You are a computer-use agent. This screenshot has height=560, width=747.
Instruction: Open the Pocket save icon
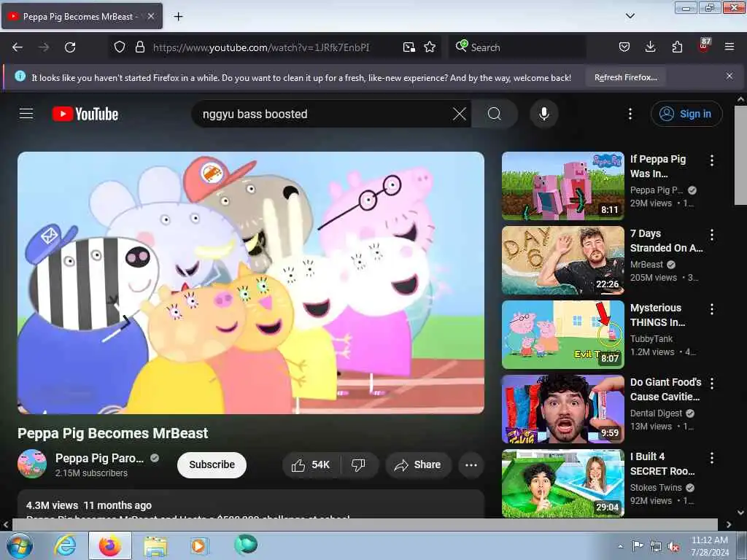pos(624,47)
